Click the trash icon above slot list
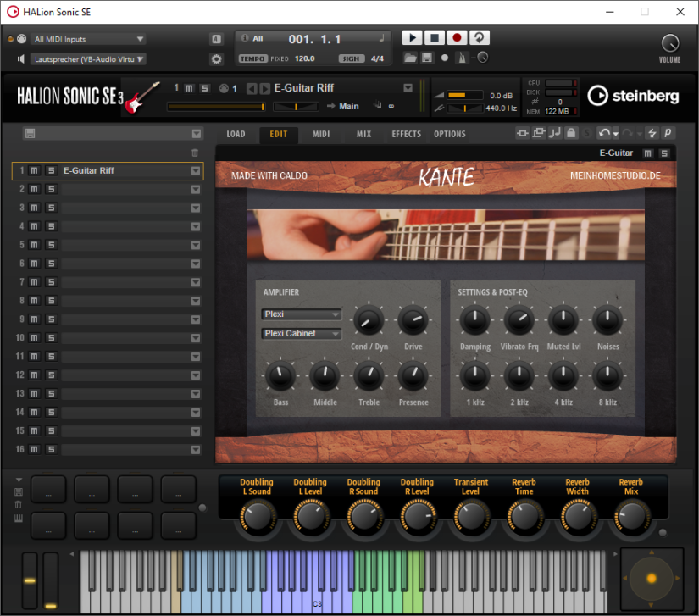This screenshot has height=616, width=699. point(195,153)
